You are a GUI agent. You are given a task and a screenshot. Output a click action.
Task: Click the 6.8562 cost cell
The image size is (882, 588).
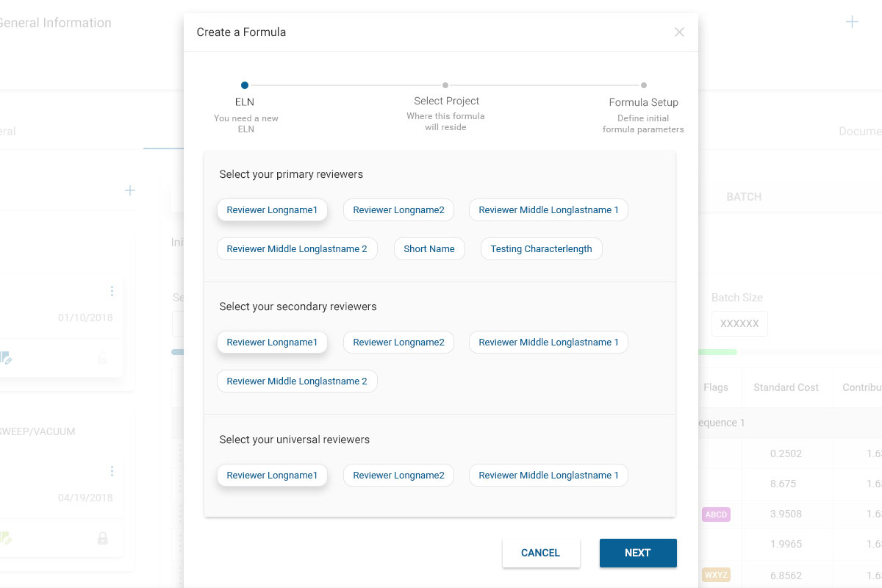click(786, 575)
